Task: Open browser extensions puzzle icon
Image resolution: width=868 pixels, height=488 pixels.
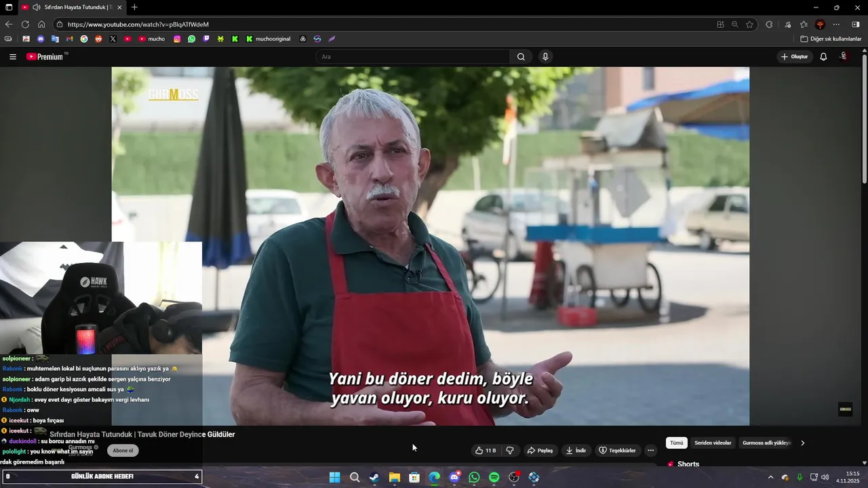Action: (769, 24)
